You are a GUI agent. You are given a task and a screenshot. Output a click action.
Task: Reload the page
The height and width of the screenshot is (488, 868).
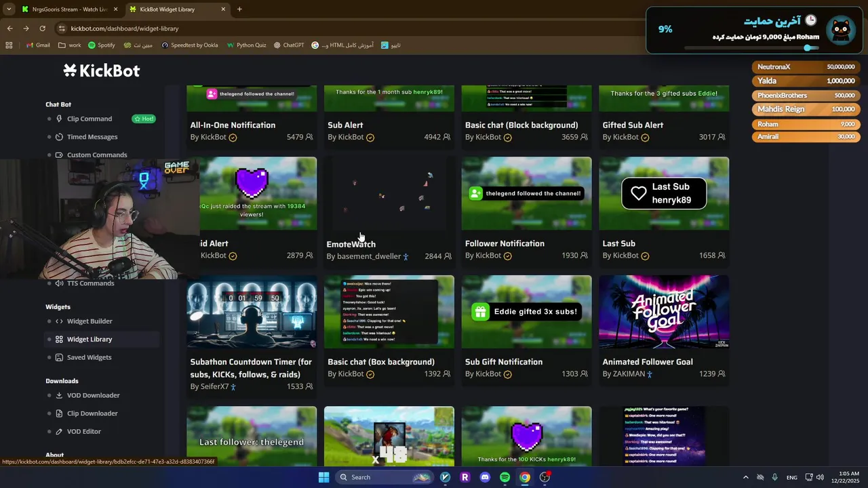[x=42, y=28]
